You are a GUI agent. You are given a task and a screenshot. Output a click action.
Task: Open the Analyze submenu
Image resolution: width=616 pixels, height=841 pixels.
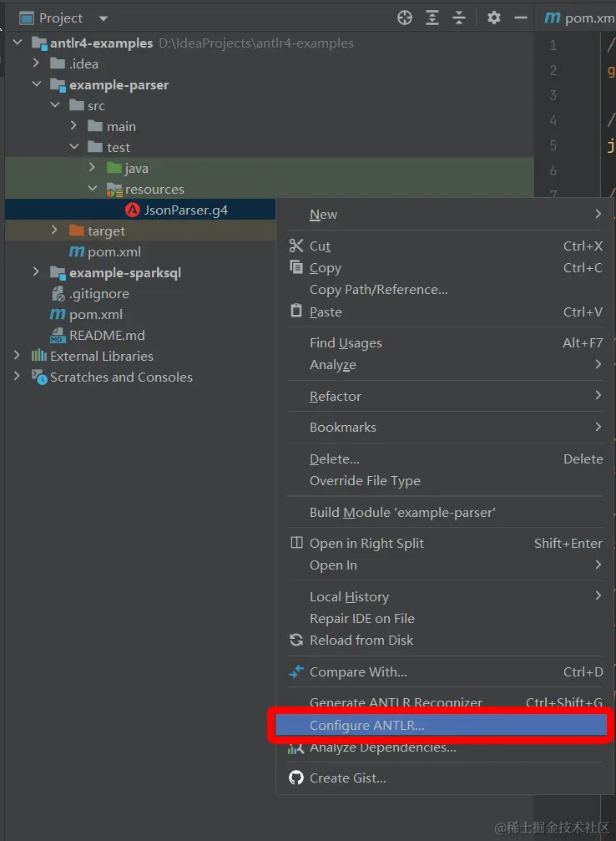445,365
